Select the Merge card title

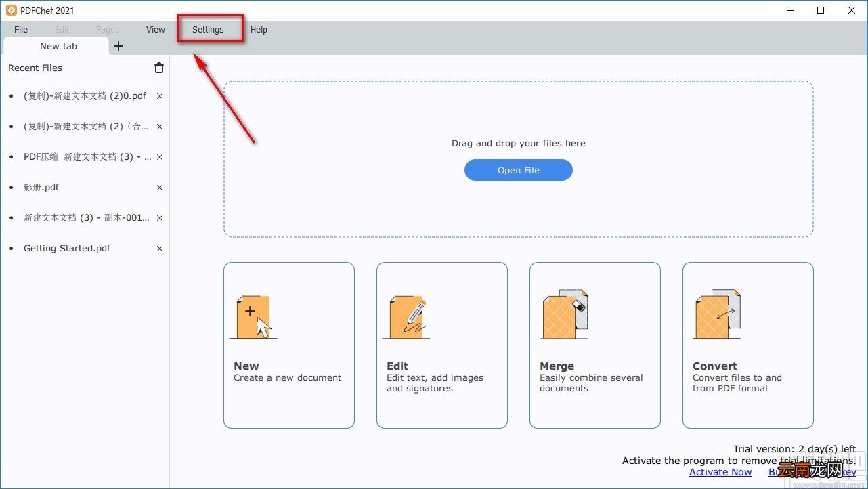pos(557,366)
